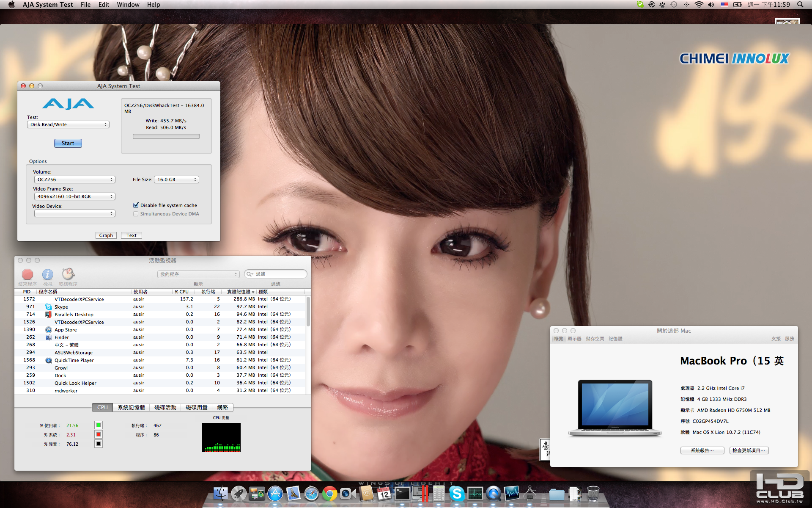Click the 系統報告 button
This screenshot has width=812, height=508.
[x=702, y=450]
